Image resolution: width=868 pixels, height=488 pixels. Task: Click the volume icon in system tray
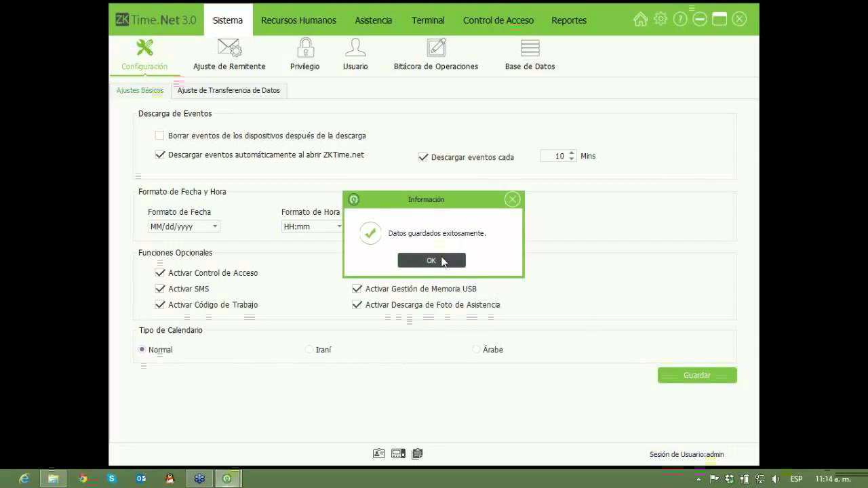[775, 479]
